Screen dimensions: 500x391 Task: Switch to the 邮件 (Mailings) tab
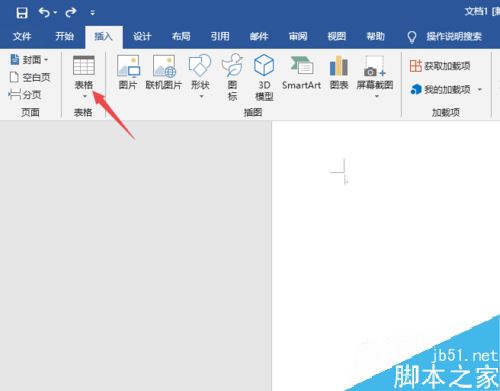[x=259, y=36]
